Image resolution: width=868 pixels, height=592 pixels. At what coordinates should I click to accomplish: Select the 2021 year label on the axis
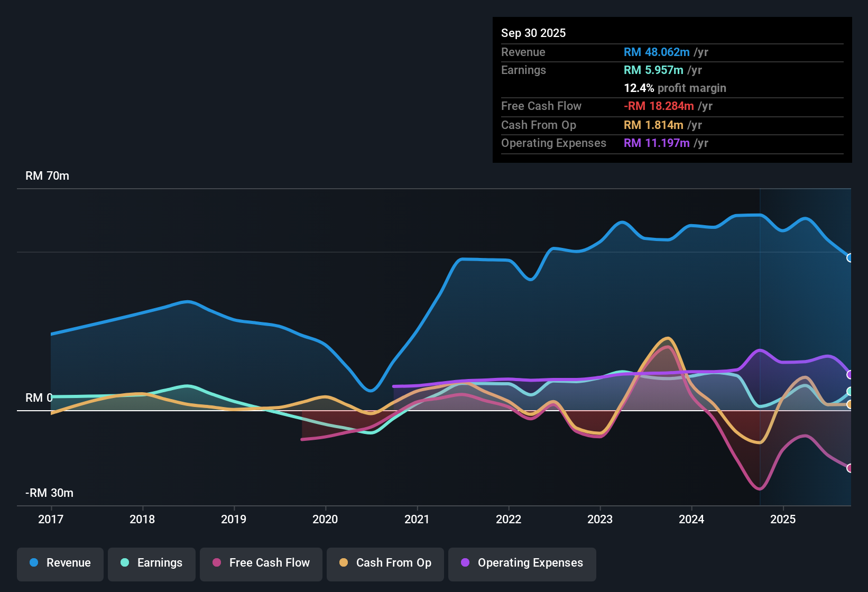click(x=417, y=520)
